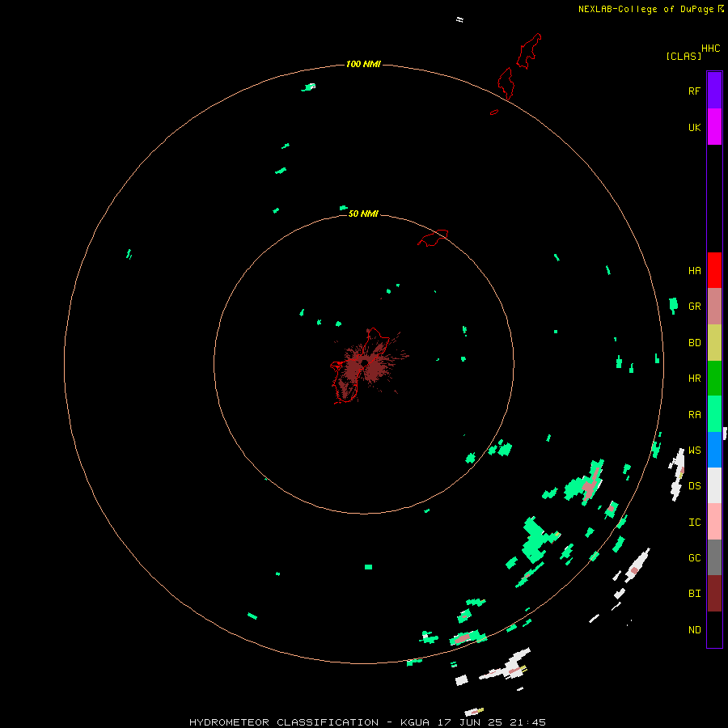Click the UK legend label
Screen dimensions: 728x728
[x=695, y=127]
